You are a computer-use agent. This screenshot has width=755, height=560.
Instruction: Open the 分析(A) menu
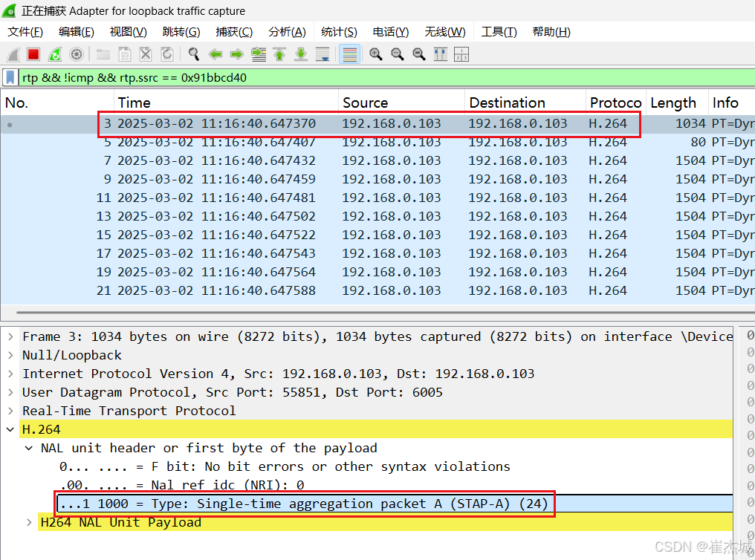[287, 32]
